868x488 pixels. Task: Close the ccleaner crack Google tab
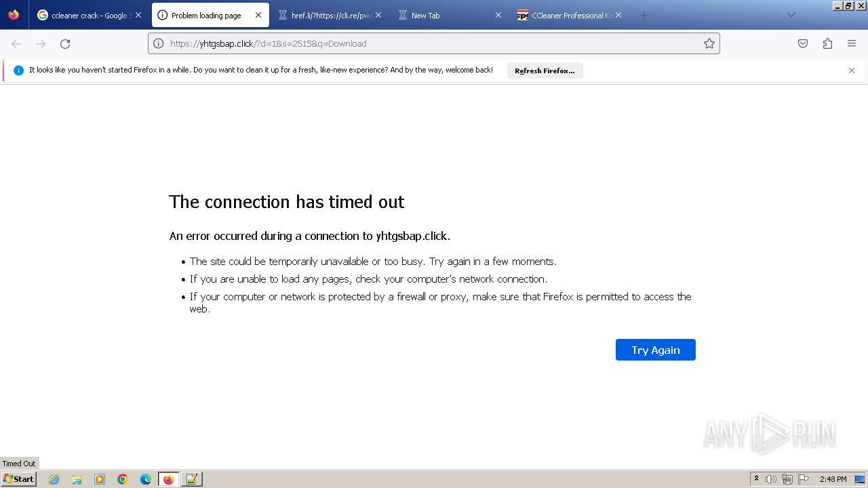tap(138, 15)
